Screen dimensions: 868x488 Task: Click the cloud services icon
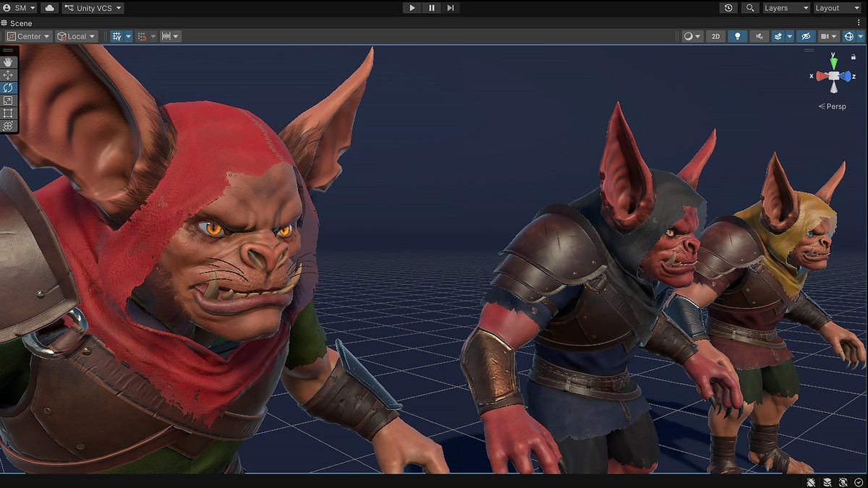tap(49, 8)
